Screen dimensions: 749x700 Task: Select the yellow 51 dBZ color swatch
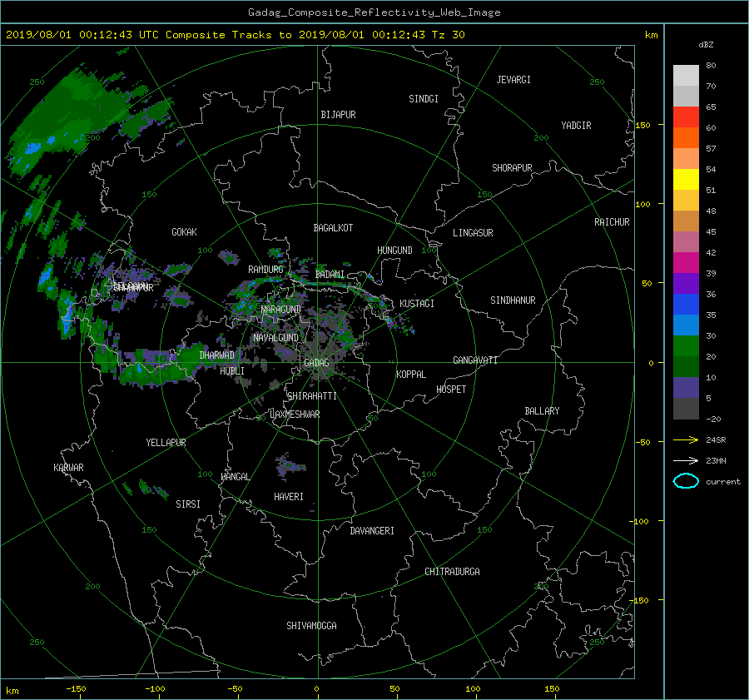click(x=686, y=179)
